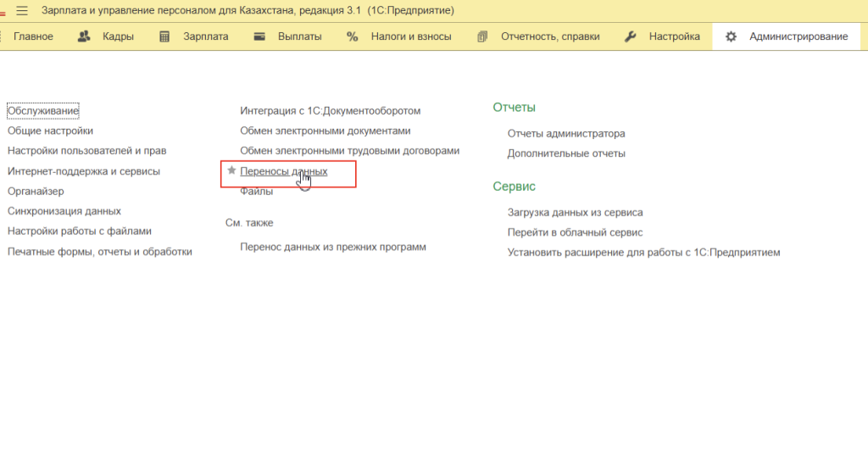Open the Администрирование section tab
Image resolution: width=868 pixels, height=469 pixels.
(798, 36)
